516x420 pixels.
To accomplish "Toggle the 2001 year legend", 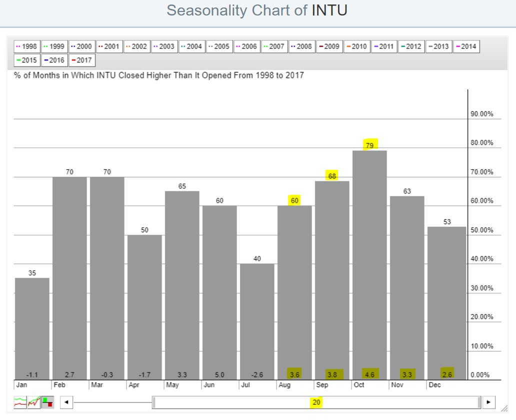I will (109, 46).
